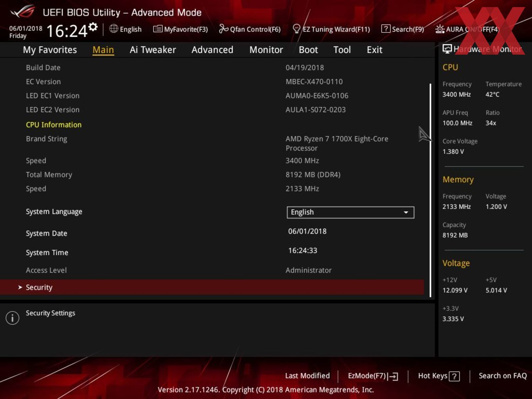Screen dimensions: 532x399
Task: Click the AURA light icon
Action: coord(440,29)
